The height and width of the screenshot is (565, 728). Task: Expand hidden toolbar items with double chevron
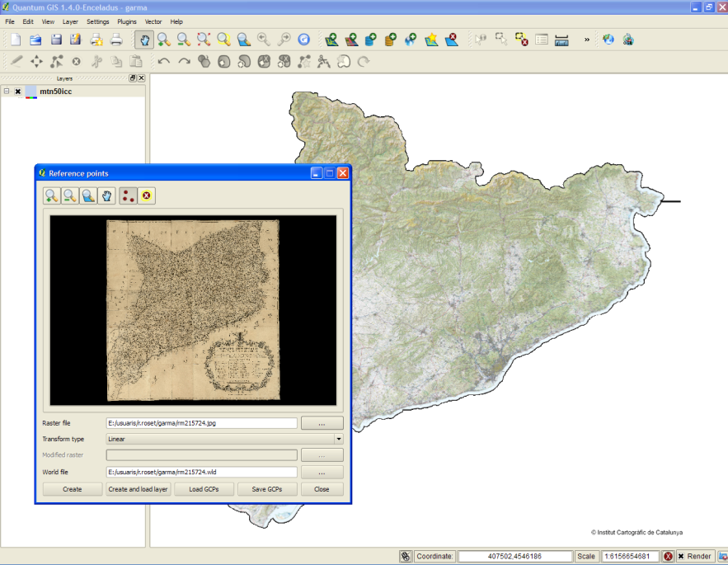pyautogui.click(x=587, y=40)
